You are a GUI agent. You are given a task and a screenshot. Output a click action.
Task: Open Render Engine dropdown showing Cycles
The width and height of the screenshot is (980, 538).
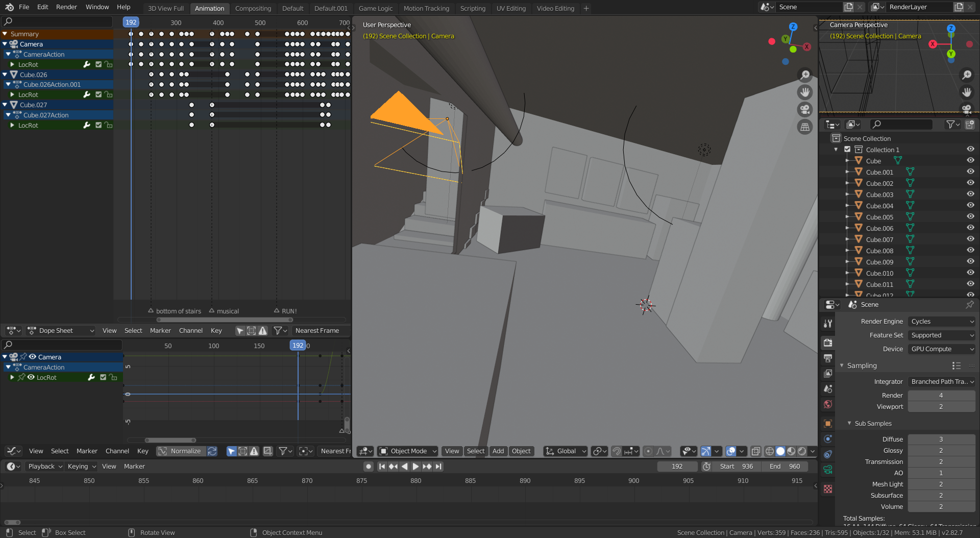(942, 322)
